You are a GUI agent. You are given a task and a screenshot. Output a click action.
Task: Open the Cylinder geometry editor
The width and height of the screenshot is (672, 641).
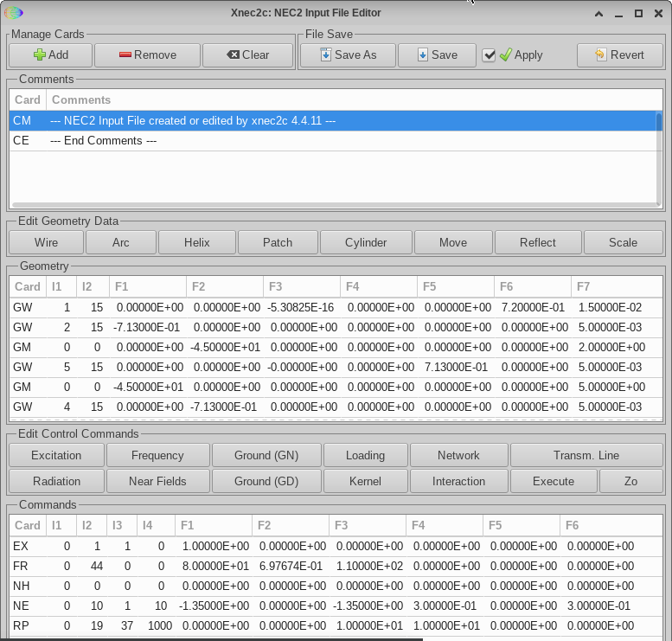366,242
